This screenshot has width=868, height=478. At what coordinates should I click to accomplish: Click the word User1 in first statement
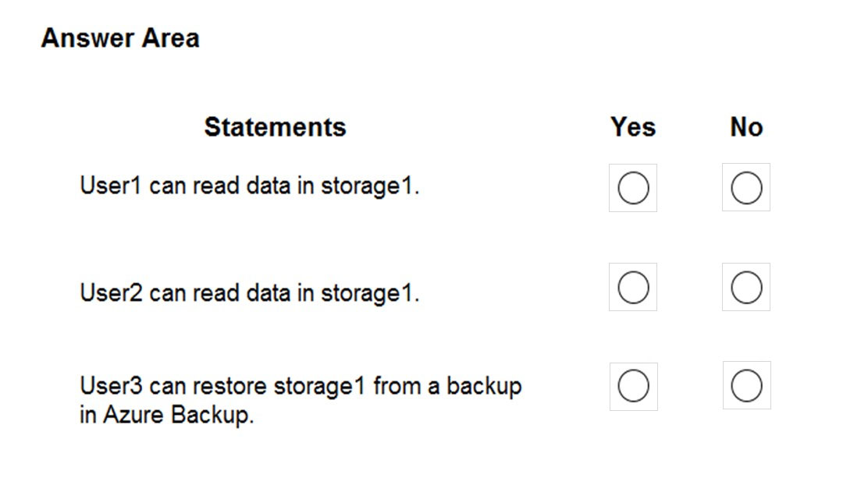coord(111,186)
